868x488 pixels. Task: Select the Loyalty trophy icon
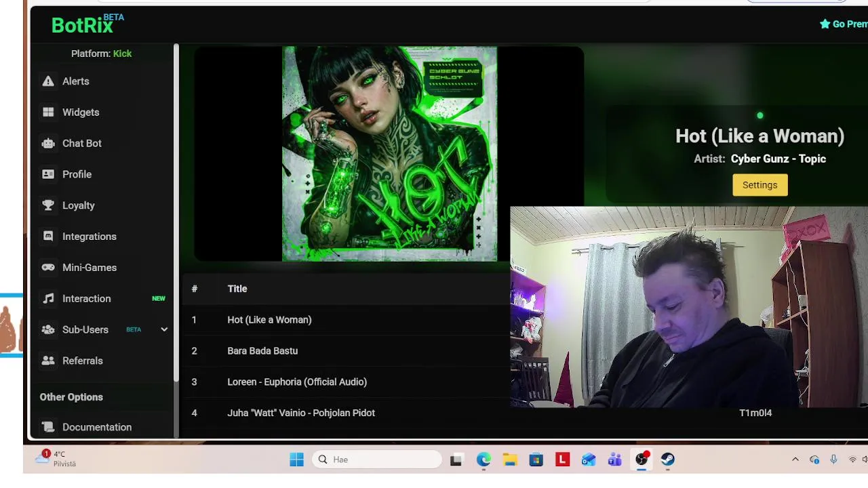click(x=48, y=205)
